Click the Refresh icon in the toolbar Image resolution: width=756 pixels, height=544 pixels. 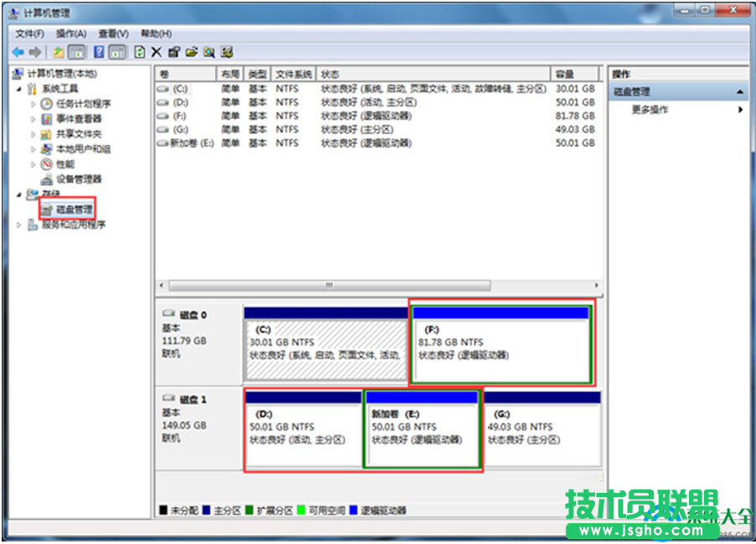pos(139,52)
